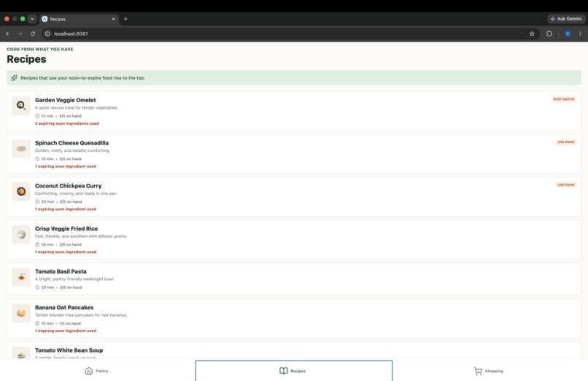Open the browser extensions puzzle icon
This screenshot has height=381, width=588.
549,34
